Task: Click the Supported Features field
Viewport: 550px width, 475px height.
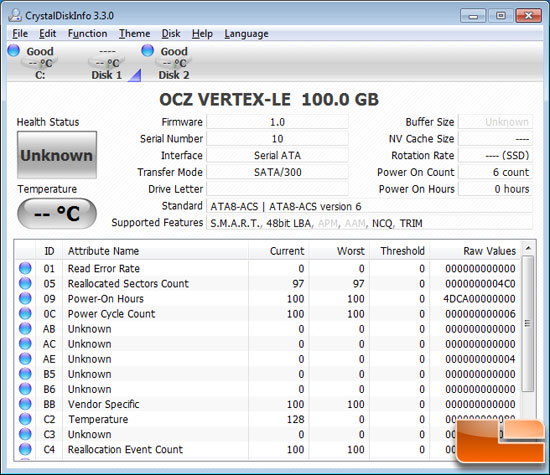Action: pos(370,223)
